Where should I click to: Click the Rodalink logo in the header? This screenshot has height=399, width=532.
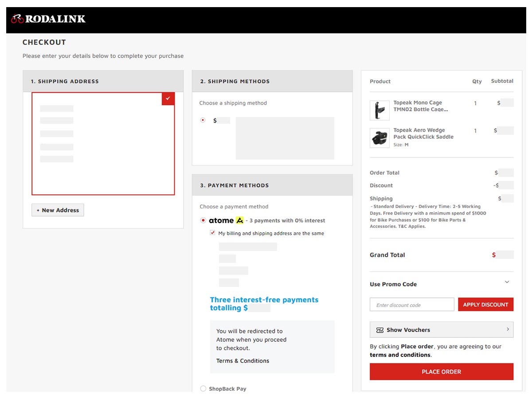coord(48,19)
